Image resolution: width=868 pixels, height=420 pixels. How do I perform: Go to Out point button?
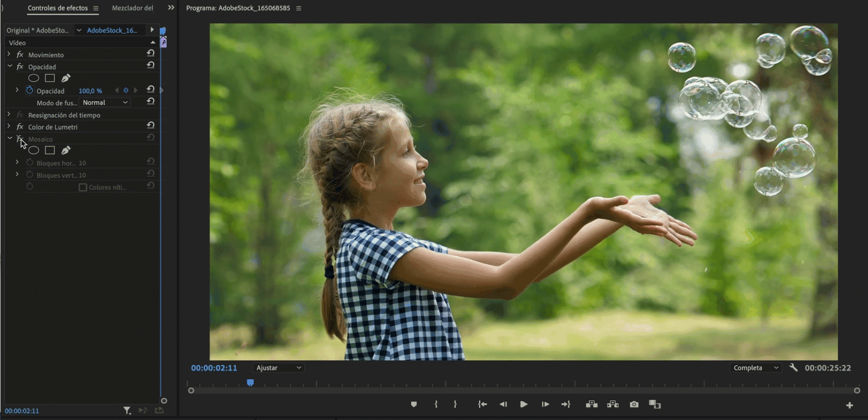tap(566, 404)
